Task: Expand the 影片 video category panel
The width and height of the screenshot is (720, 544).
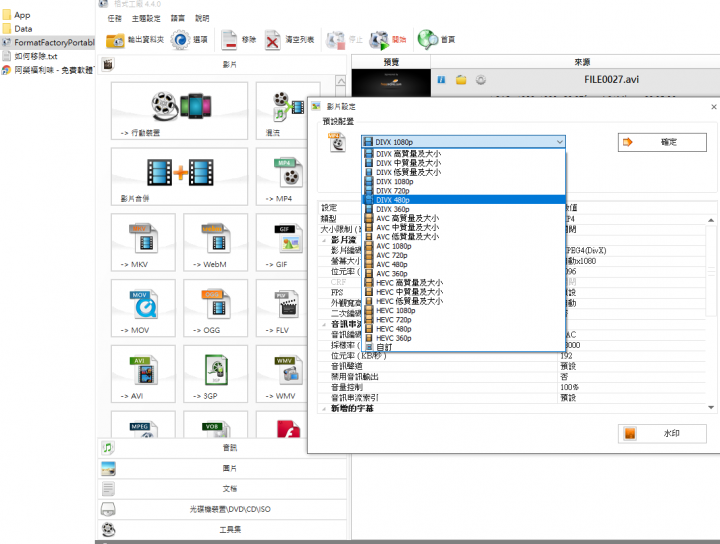Action: (222, 65)
